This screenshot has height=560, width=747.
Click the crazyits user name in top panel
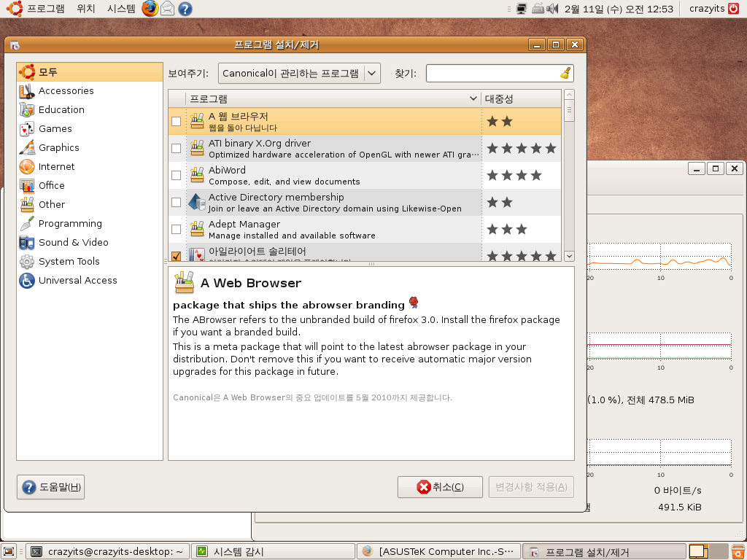coord(706,9)
